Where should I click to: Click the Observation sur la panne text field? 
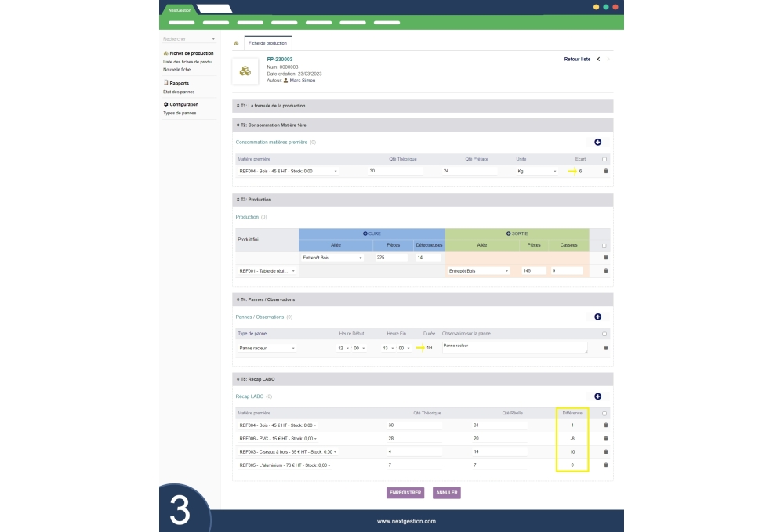click(514, 347)
